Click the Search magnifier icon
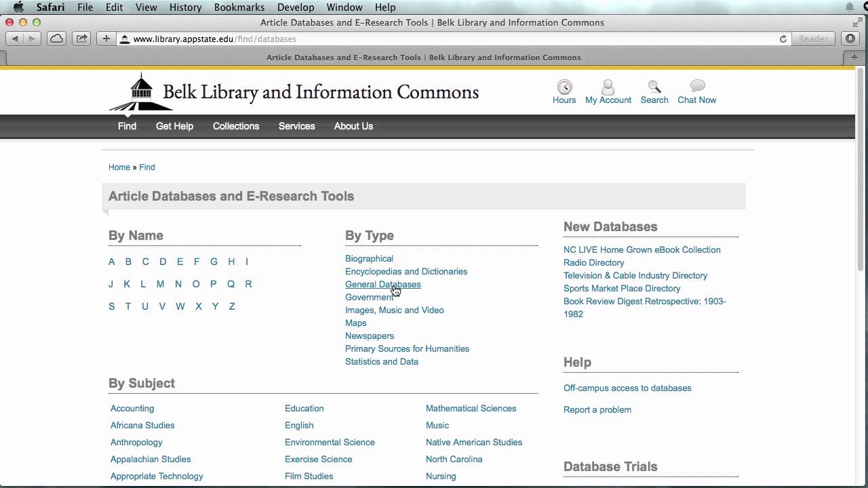Viewport: 868px width, 488px height. tap(654, 87)
